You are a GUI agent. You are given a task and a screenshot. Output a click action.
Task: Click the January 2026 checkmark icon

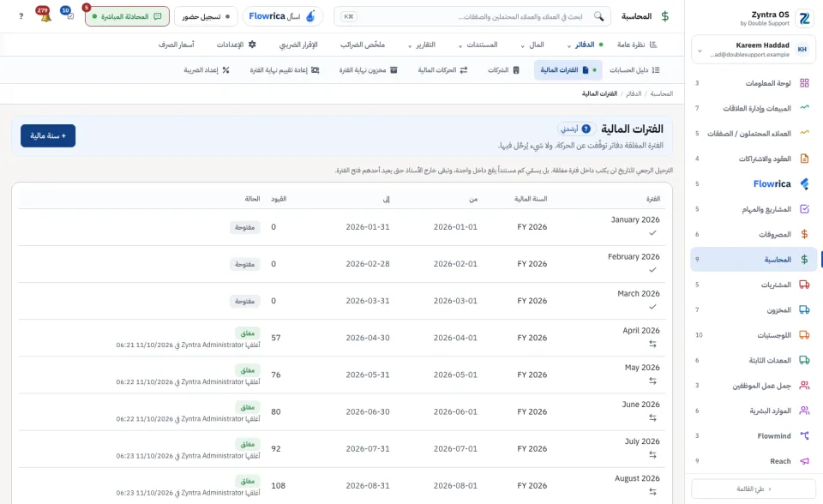(652, 233)
